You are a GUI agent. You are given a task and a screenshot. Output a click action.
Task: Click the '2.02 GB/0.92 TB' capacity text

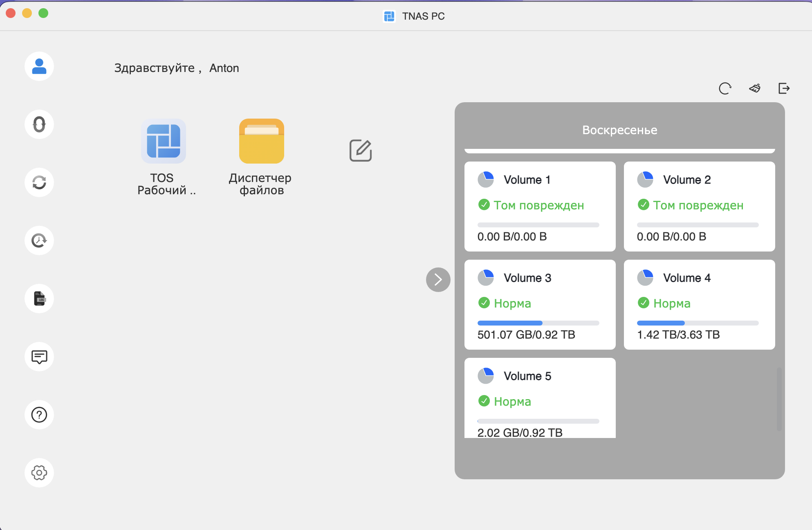(520, 432)
